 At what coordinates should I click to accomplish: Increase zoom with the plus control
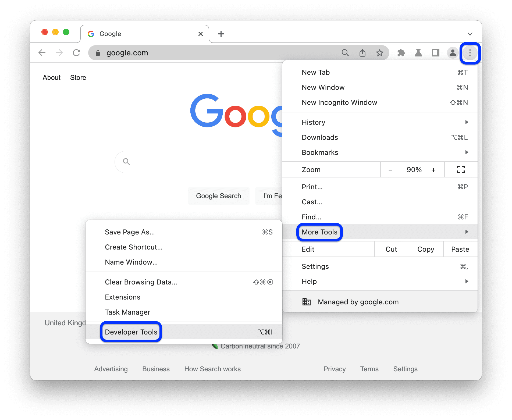(434, 169)
